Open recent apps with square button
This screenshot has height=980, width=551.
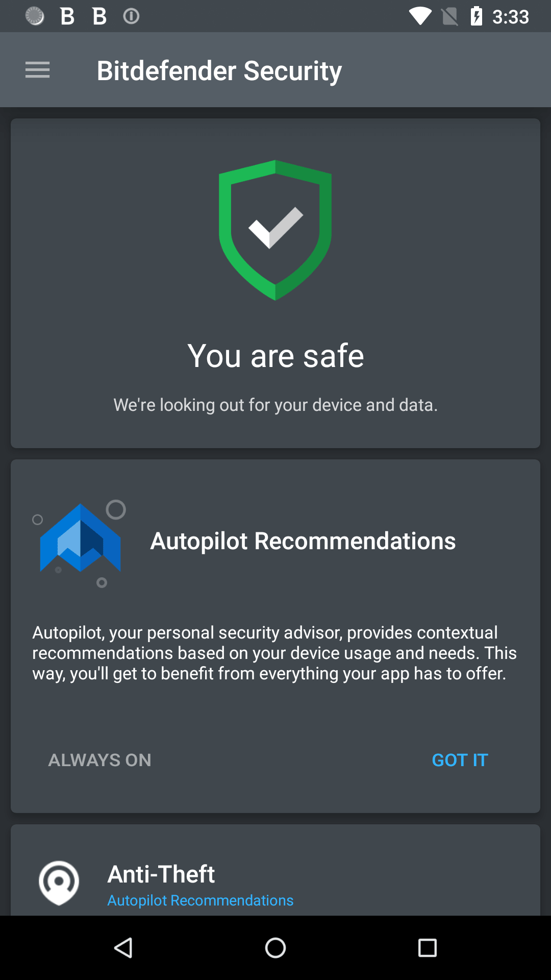pyautogui.click(x=428, y=948)
